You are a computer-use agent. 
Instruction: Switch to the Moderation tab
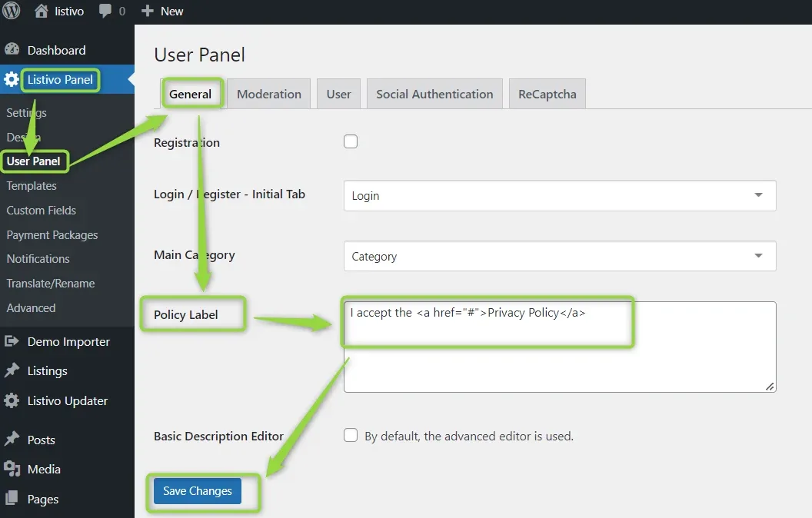point(269,95)
